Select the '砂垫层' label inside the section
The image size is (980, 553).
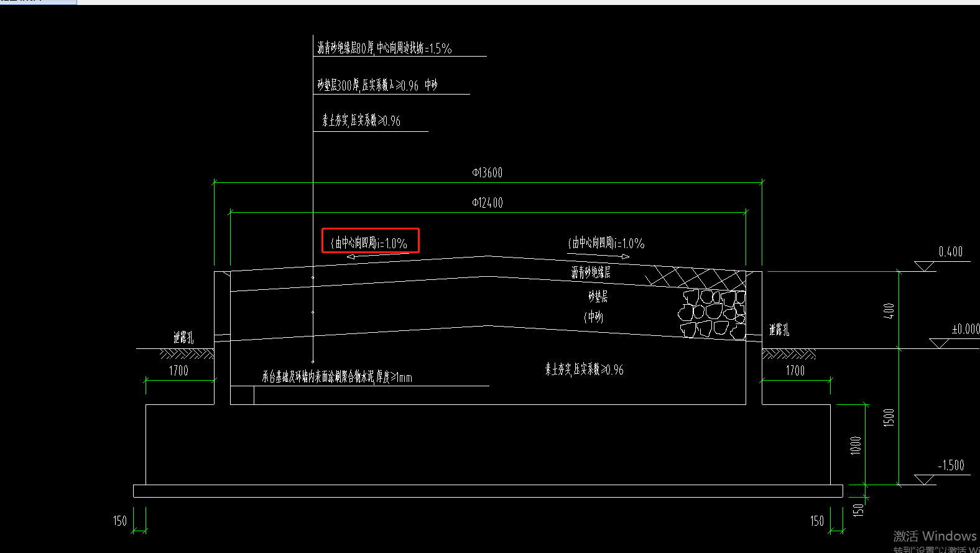[x=598, y=296]
